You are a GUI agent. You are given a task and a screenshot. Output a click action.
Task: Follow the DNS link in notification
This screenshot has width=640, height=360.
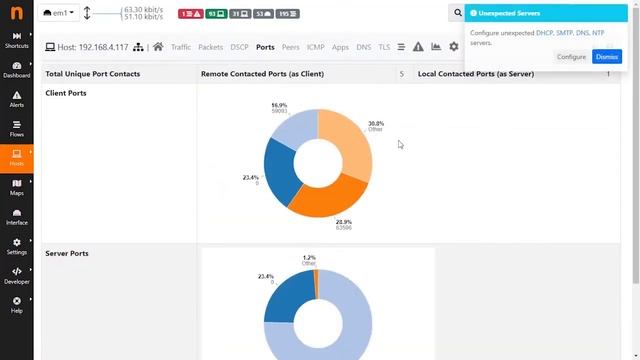pyautogui.click(x=582, y=33)
